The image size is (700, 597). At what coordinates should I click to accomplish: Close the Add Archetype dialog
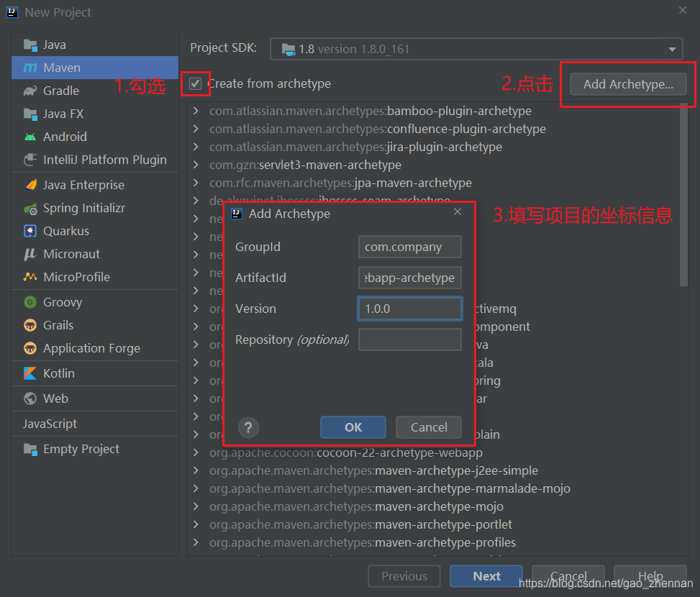click(x=458, y=212)
